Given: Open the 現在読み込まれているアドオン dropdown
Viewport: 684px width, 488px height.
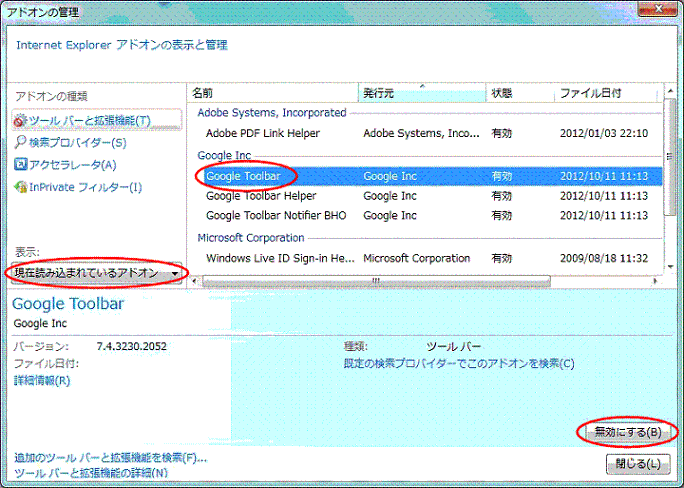Looking at the screenshot, I should click(96, 273).
